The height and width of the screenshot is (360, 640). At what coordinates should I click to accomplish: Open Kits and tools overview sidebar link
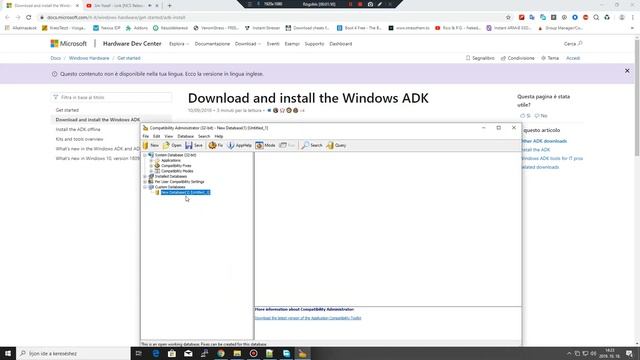point(79,139)
